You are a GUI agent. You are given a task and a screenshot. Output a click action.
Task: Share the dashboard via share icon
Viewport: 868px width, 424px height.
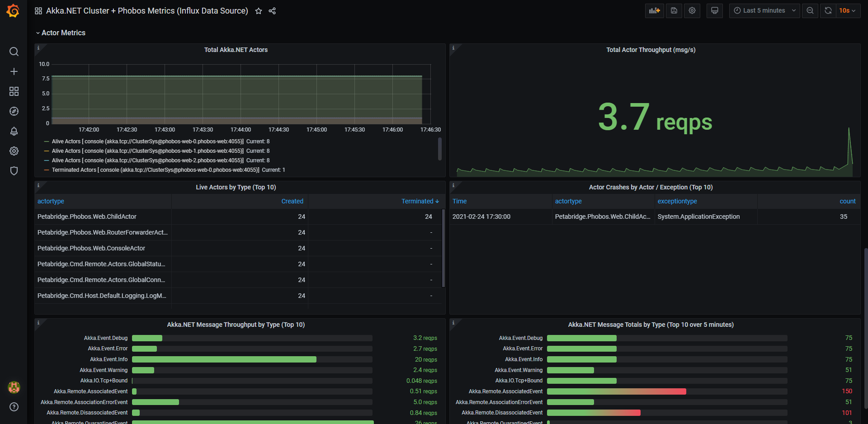coord(272,11)
